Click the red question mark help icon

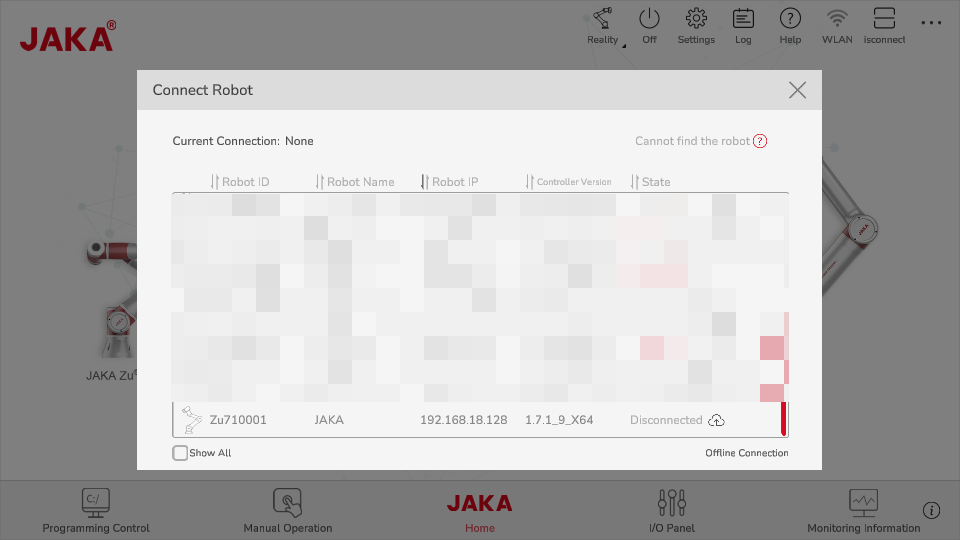[x=760, y=141]
